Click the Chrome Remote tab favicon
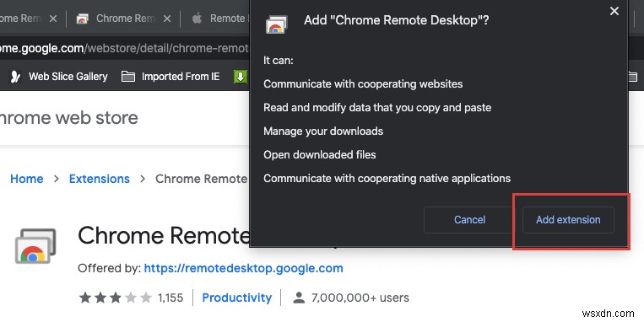Viewport: 644px width, 322px height. (x=82, y=19)
